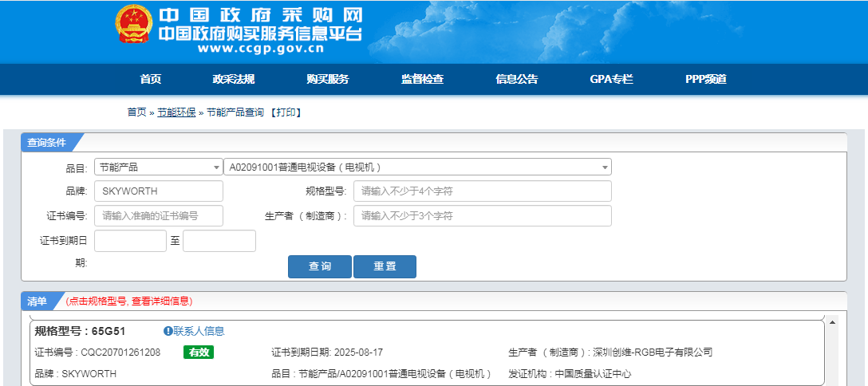
Task: Focus the 品牌 field containing SKYWORTH
Action: [159, 191]
